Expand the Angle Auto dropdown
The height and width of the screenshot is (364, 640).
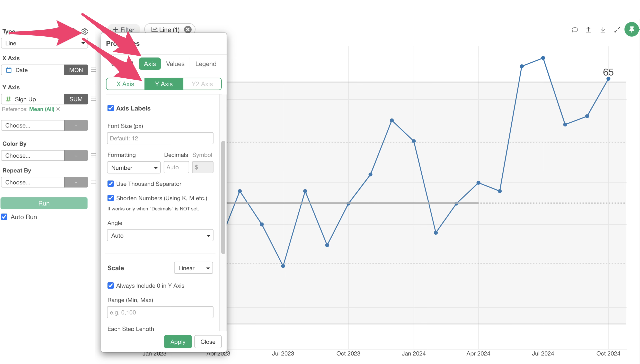160,235
